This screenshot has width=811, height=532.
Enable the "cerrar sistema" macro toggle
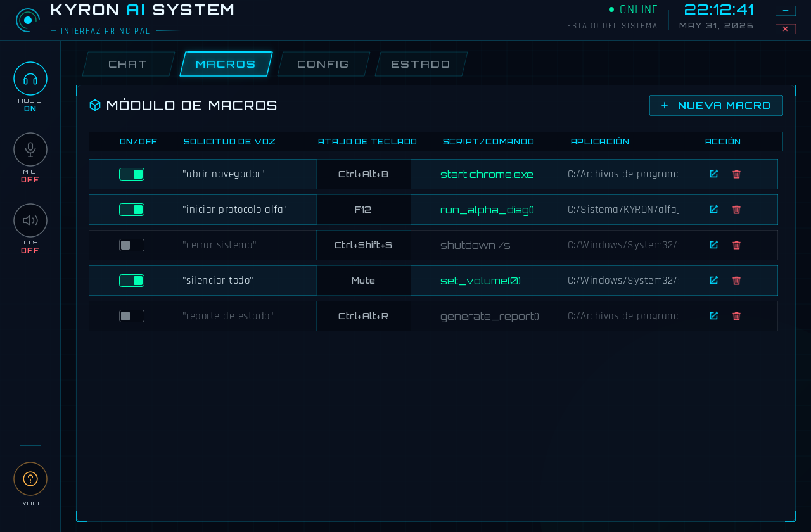[x=132, y=245]
